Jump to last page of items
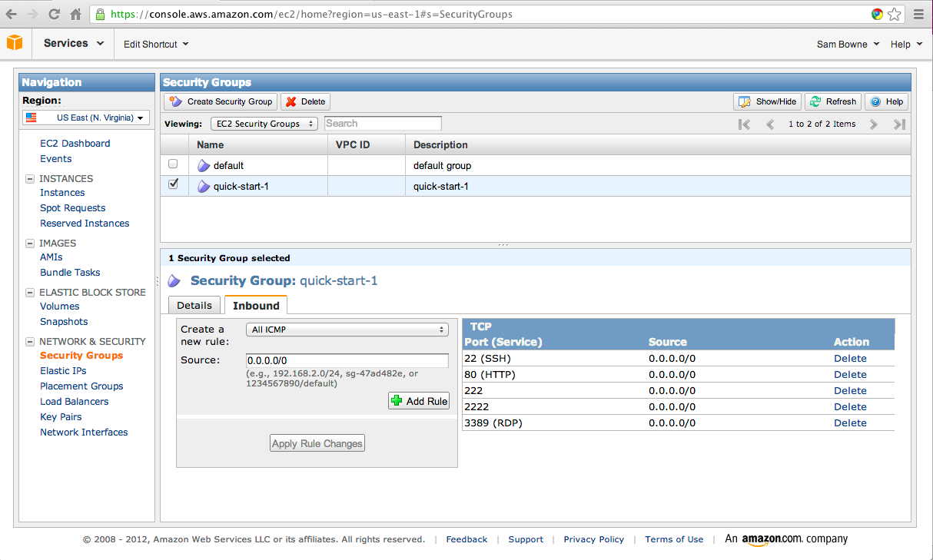This screenshot has width=933, height=560. tap(900, 124)
